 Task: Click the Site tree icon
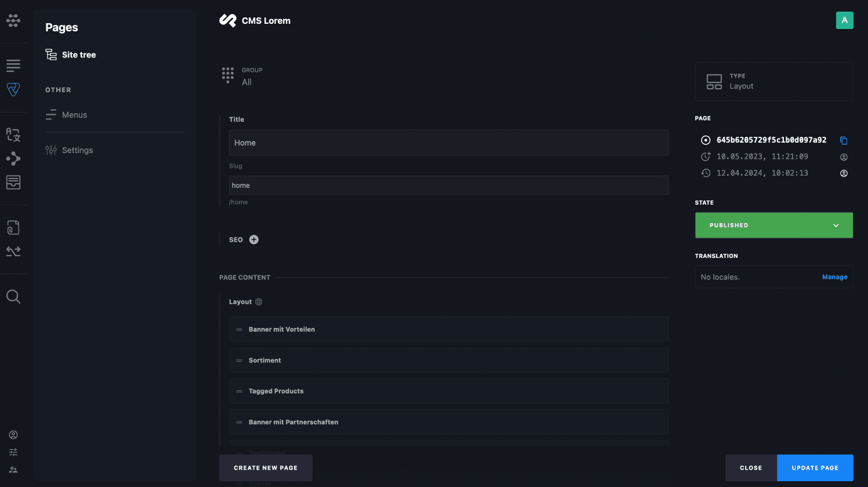pyautogui.click(x=51, y=54)
